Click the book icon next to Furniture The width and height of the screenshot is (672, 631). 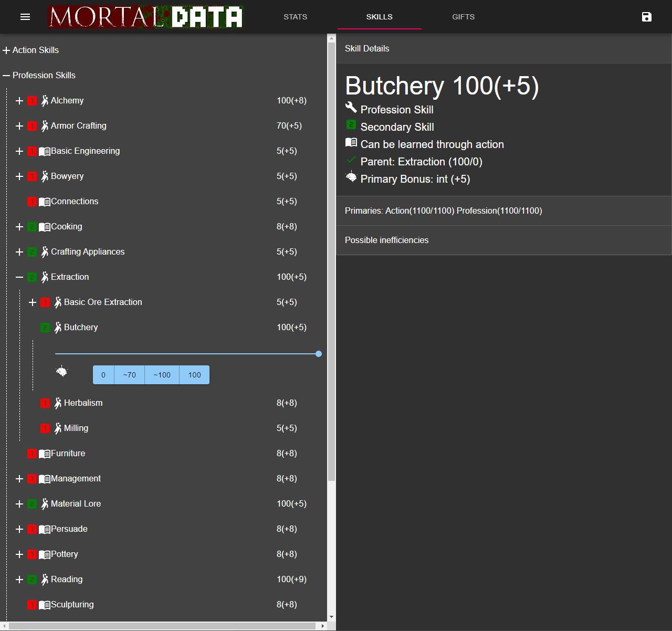tap(45, 454)
